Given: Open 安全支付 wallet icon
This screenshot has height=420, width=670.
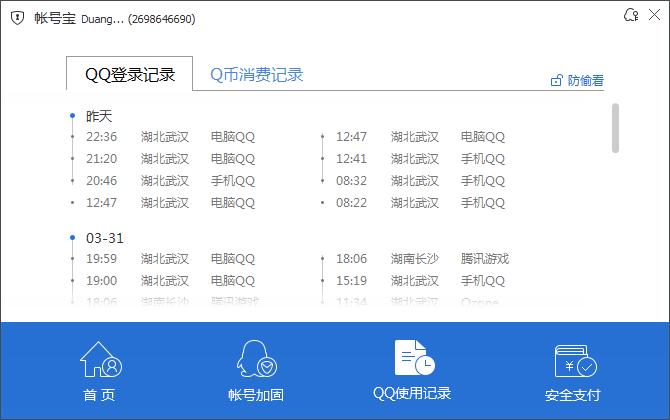Looking at the screenshot, I should [x=576, y=361].
